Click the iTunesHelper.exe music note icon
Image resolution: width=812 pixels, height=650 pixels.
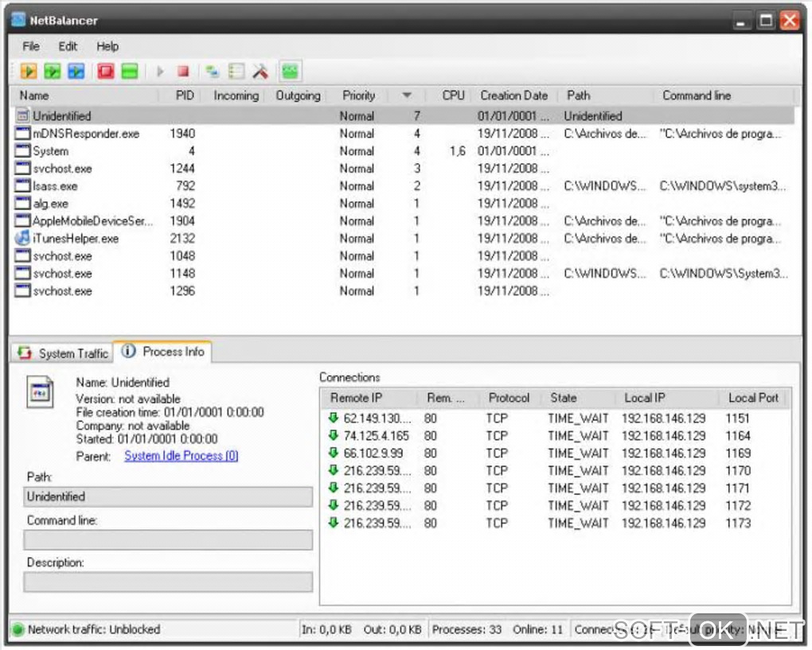coord(22,238)
